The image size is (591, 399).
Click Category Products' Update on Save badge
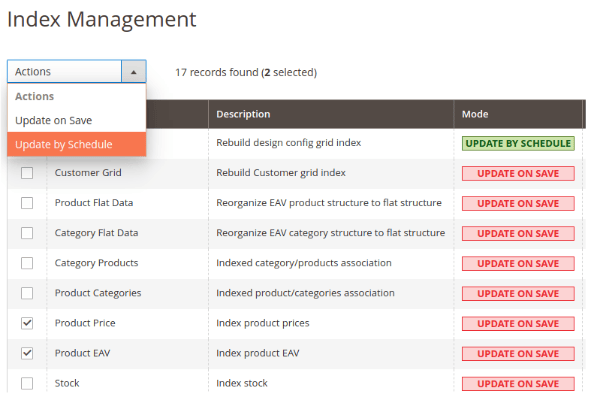coord(518,264)
